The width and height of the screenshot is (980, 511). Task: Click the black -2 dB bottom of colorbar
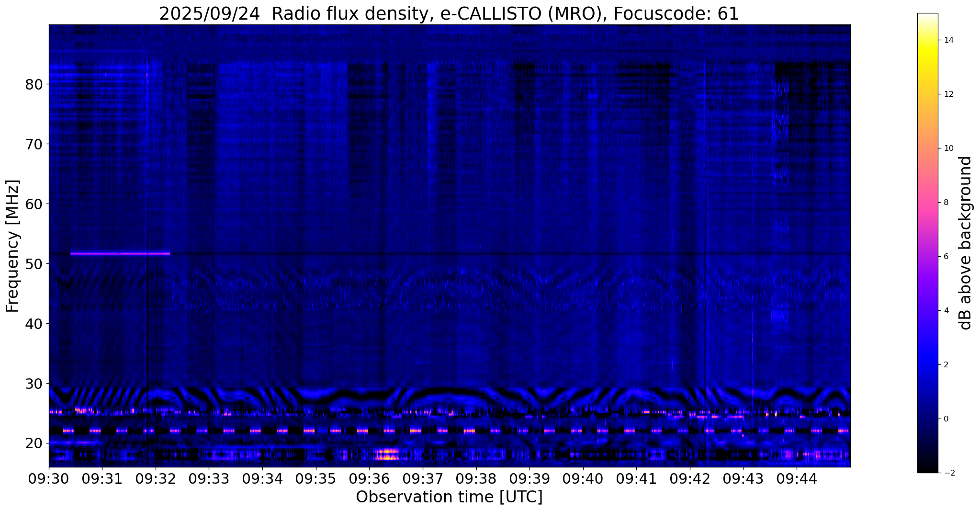[x=927, y=470]
